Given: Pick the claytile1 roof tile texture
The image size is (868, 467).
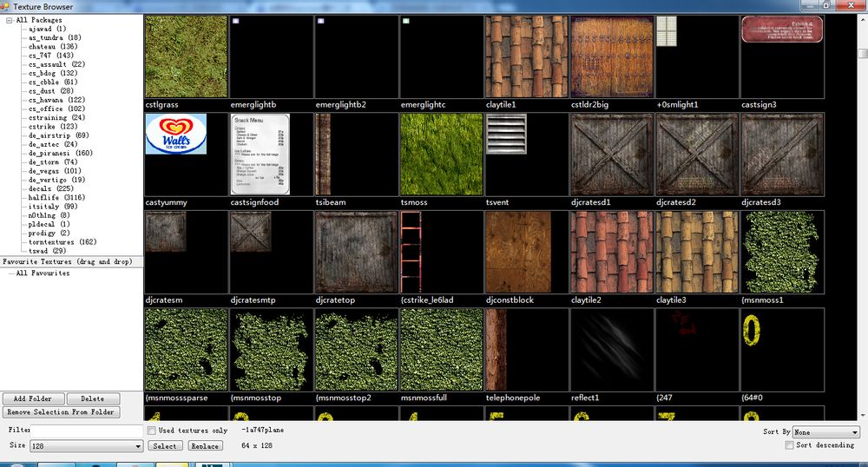Looking at the screenshot, I should point(526,56).
